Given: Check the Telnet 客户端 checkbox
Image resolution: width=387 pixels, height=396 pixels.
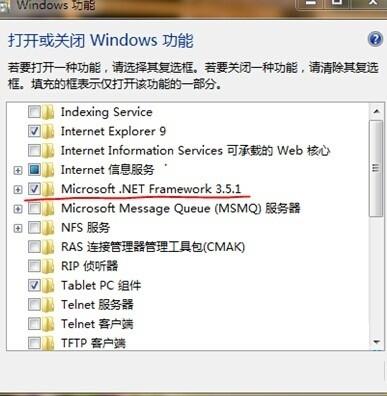Looking at the screenshot, I should pos(34,324).
